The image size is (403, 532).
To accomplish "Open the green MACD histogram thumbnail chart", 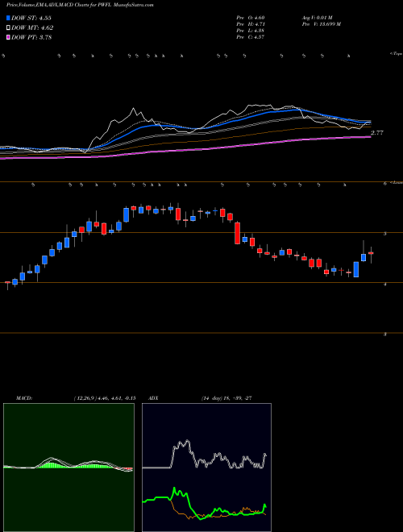I will [x=69, y=468].
